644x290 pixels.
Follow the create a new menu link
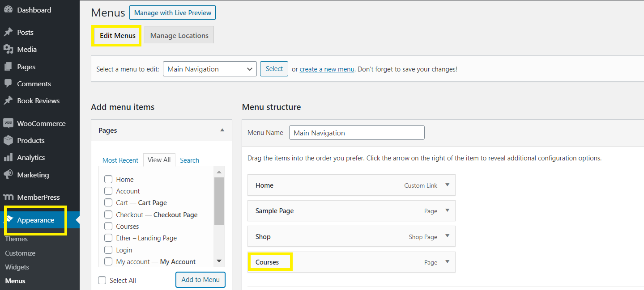click(327, 69)
